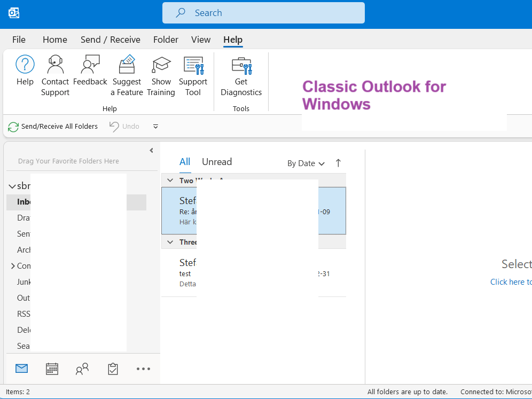Image resolution: width=532 pixels, height=399 pixels.
Task: Launch Show Training
Action: click(x=161, y=76)
